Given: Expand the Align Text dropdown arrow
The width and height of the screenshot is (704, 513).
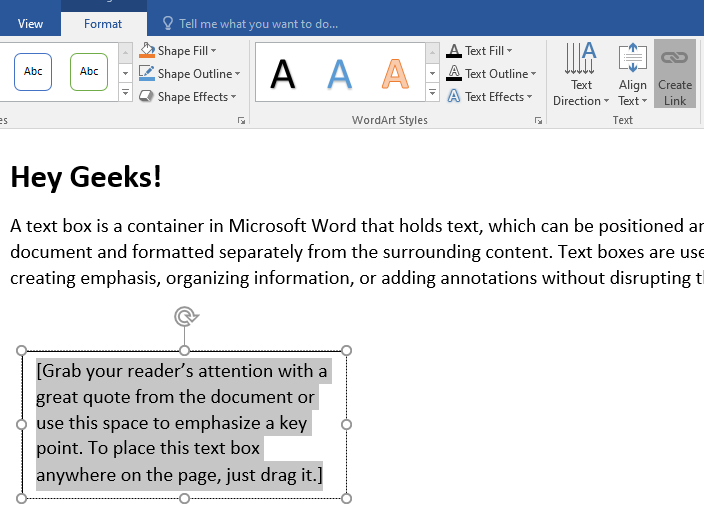Looking at the screenshot, I should (644, 101).
